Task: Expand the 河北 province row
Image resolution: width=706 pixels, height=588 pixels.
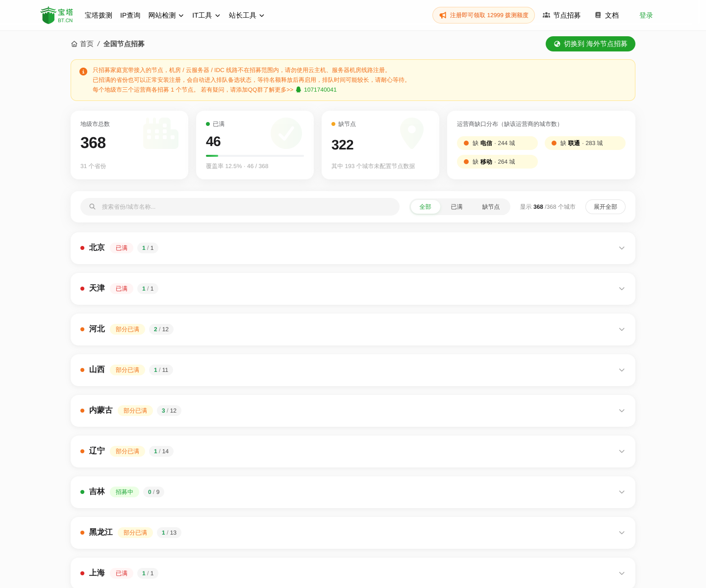Action: pos(353,329)
